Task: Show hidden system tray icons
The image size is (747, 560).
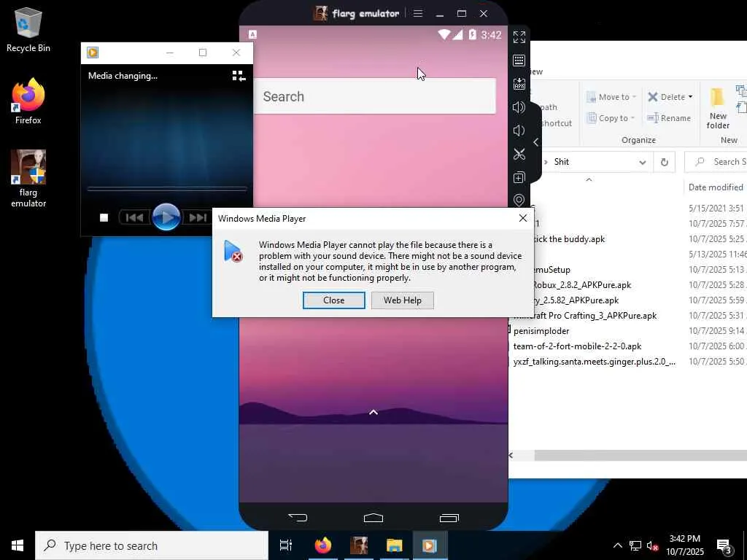Action: (617, 545)
